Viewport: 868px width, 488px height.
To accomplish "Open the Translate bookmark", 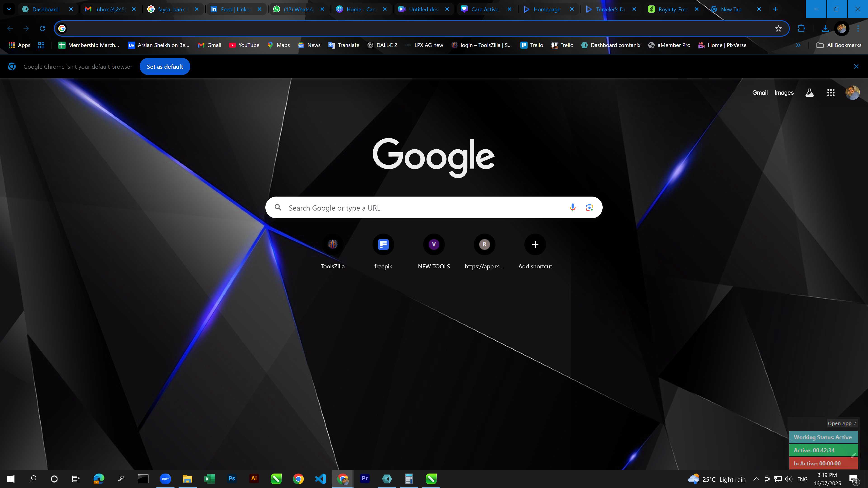I will 344,45.
